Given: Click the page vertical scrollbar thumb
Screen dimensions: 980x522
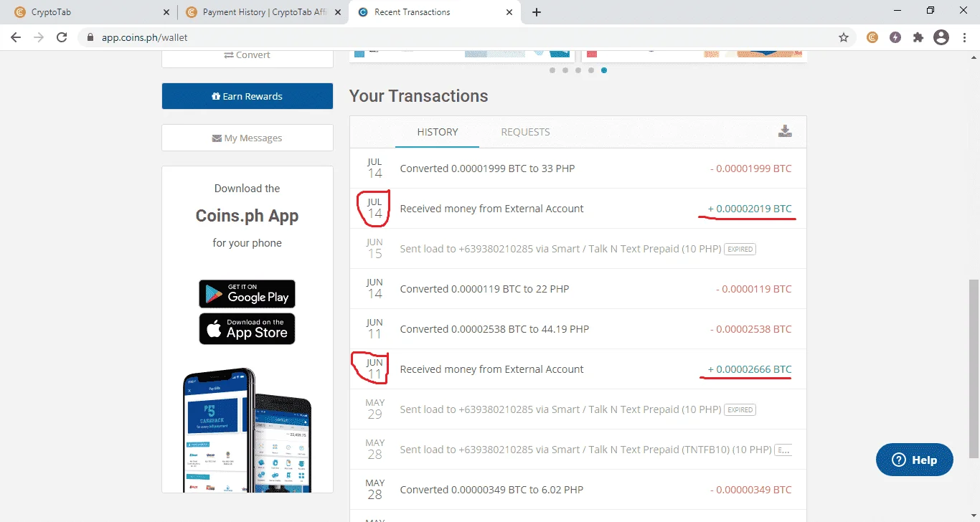Looking at the screenshot, I should tap(974, 369).
